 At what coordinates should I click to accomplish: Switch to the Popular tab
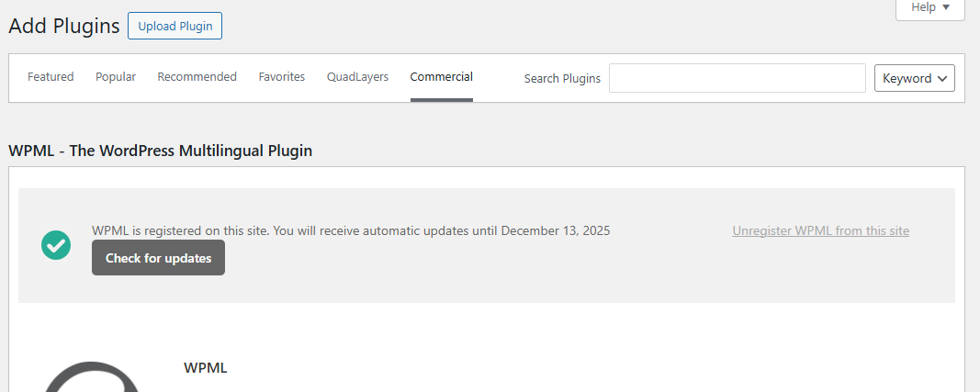[116, 77]
